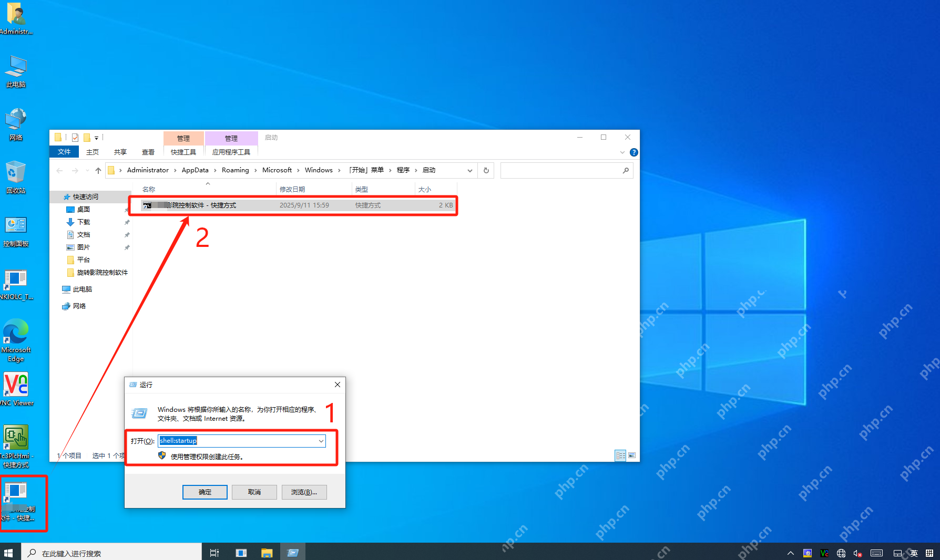Open Task View in the taskbar

click(214, 553)
